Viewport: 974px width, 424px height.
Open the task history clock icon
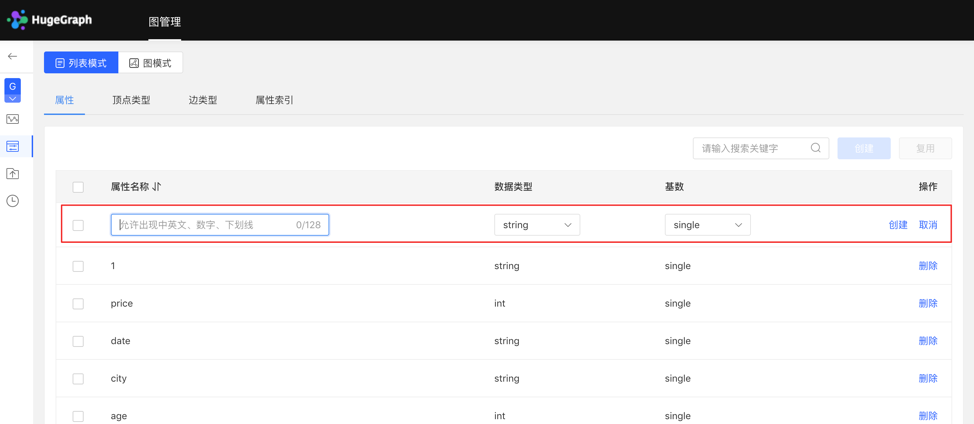12,201
